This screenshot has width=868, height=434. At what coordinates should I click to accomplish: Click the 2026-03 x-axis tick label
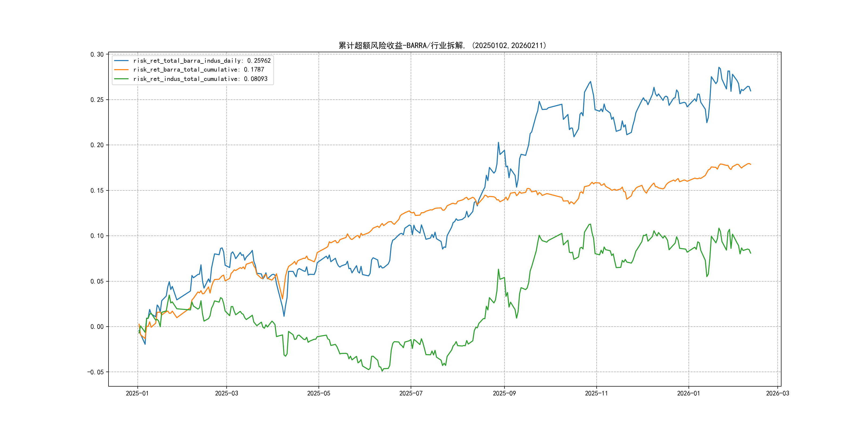click(777, 393)
